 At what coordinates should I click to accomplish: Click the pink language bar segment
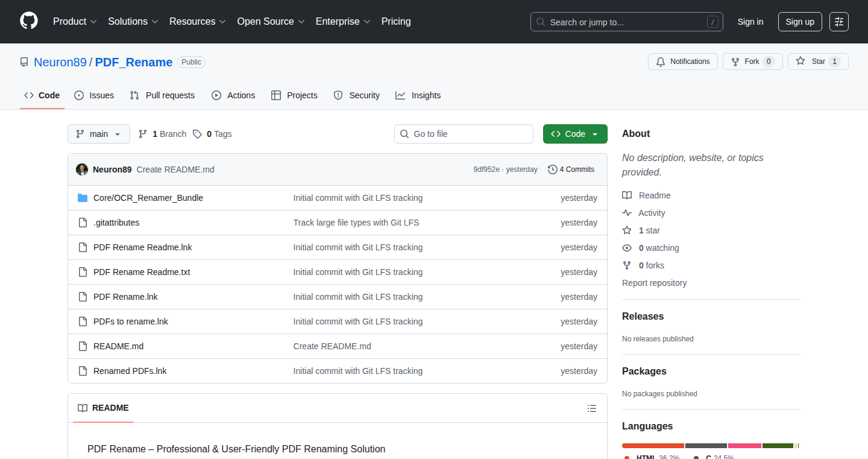744,446
